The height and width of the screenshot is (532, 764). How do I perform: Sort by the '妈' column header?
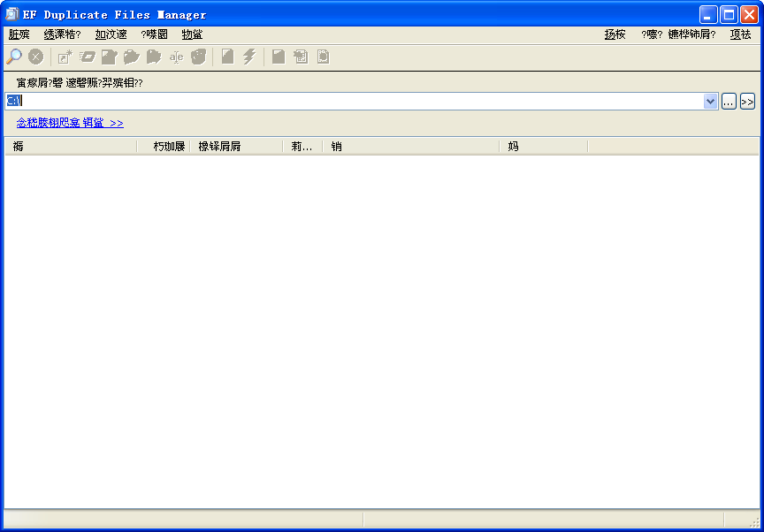pos(542,147)
